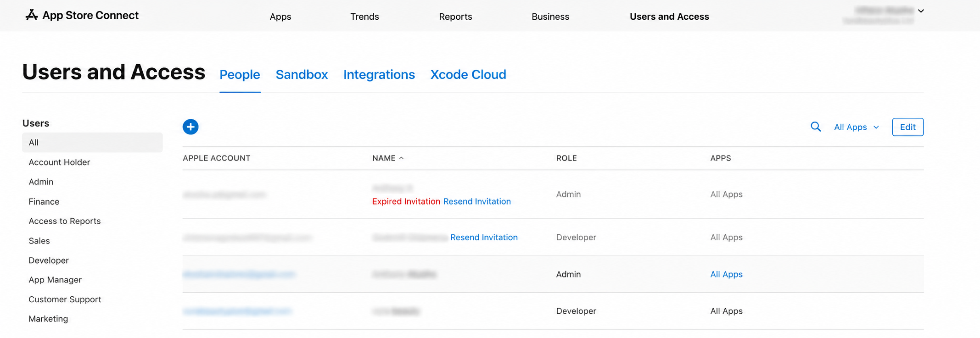Image resolution: width=980 pixels, height=338 pixels.
Task: Switch to the Integrations tab
Action: pyautogui.click(x=379, y=74)
